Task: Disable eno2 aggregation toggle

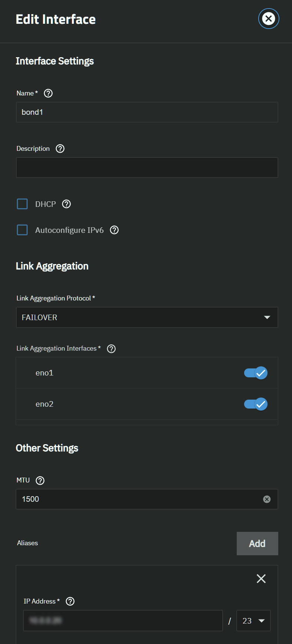Action: pyautogui.click(x=256, y=404)
